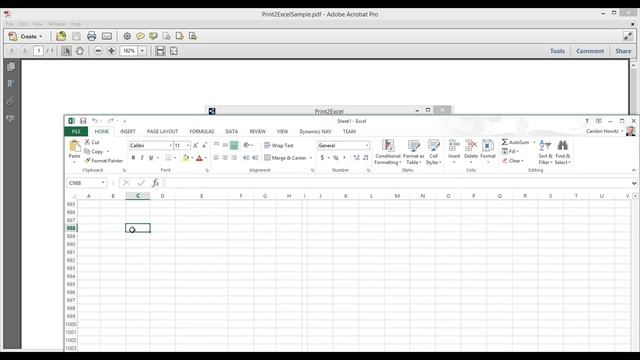The height and width of the screenshot is (360, 640).
Task: Open the Acrobat Comment pane
Action: tap(590, 51)
